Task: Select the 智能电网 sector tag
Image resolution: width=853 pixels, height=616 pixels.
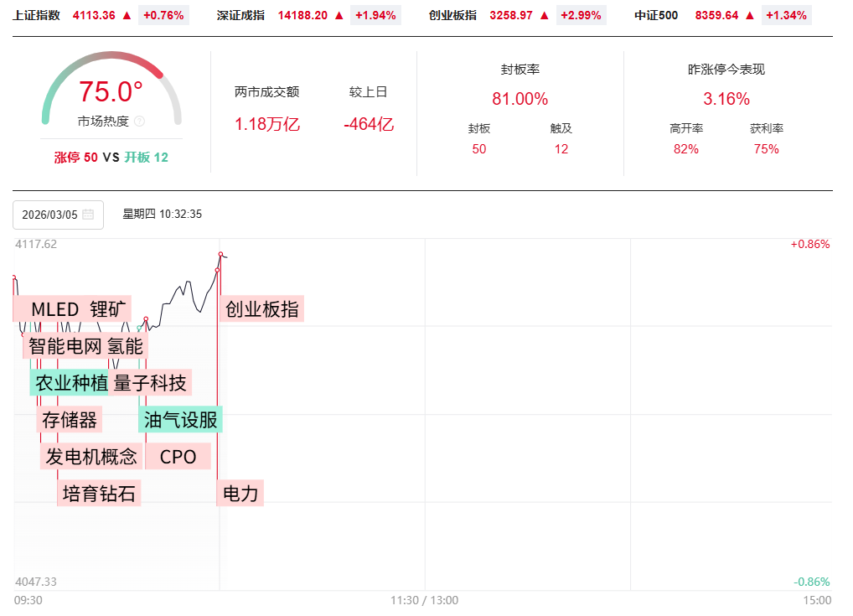Action: click(65, 345)
